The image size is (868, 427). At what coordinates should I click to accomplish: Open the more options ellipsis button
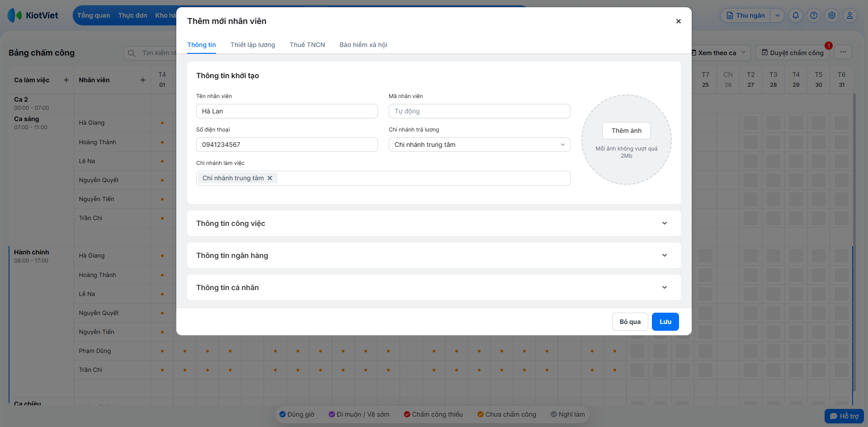point(843,52)
